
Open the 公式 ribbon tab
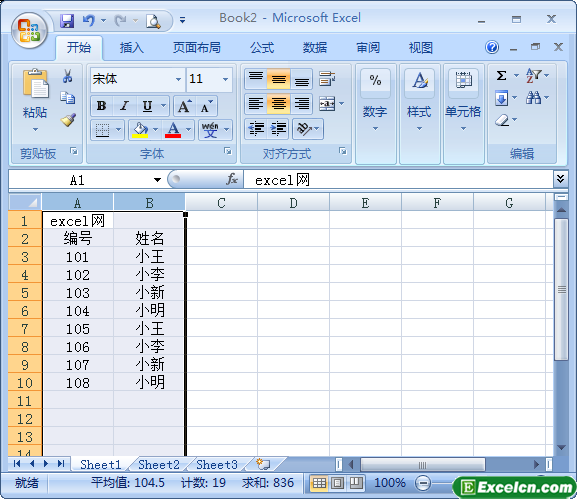point(262,47)
